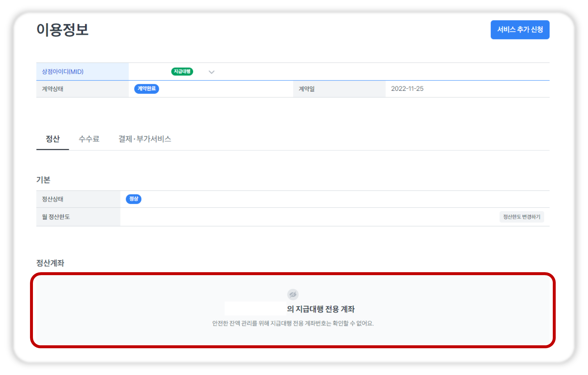Click the 정상 settlement status badge

coord(133,199)
